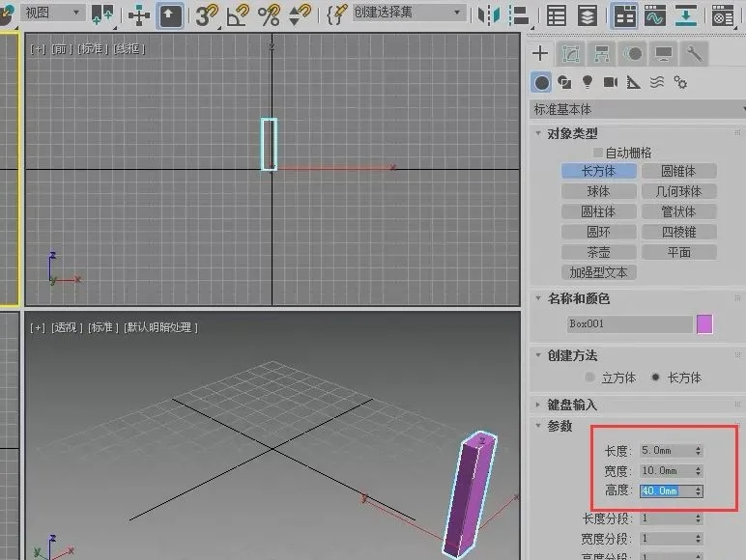Viewport: 746px width, 560px height.
Task: Open the Material Editor icon
Action: click(x=723, y=15)
